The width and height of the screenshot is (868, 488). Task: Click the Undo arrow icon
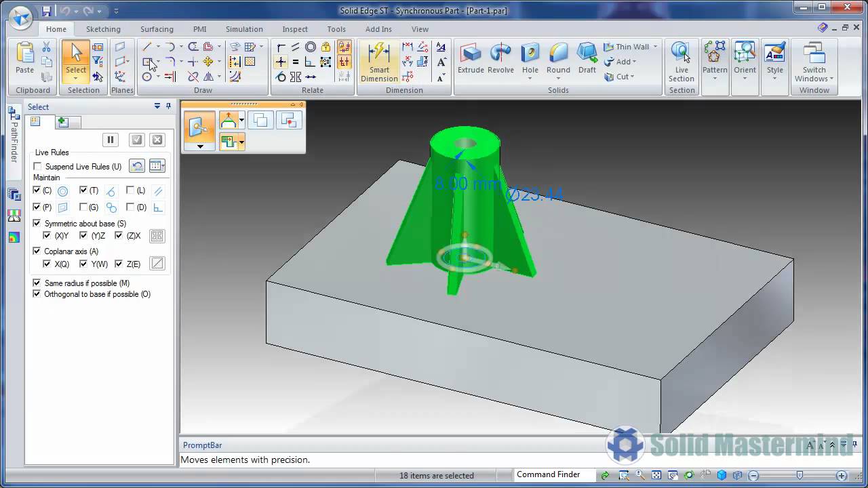click(x=65, y=11)
